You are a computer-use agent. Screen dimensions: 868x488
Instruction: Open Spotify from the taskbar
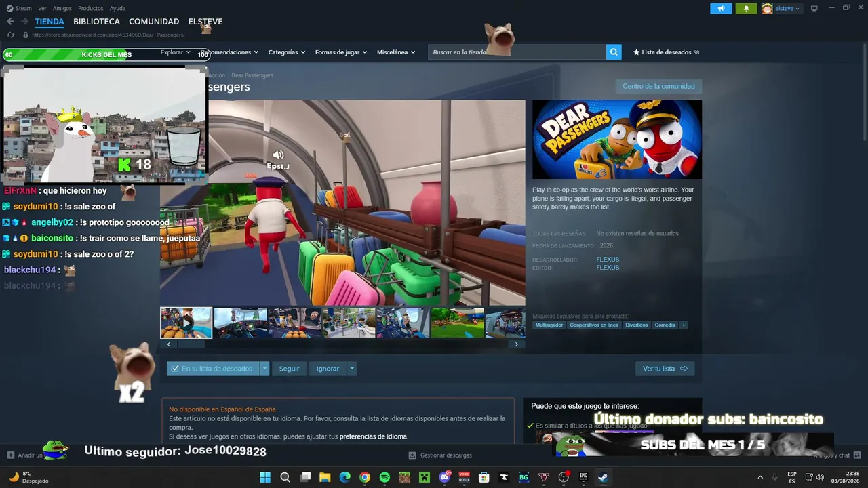tap(384, 477)
